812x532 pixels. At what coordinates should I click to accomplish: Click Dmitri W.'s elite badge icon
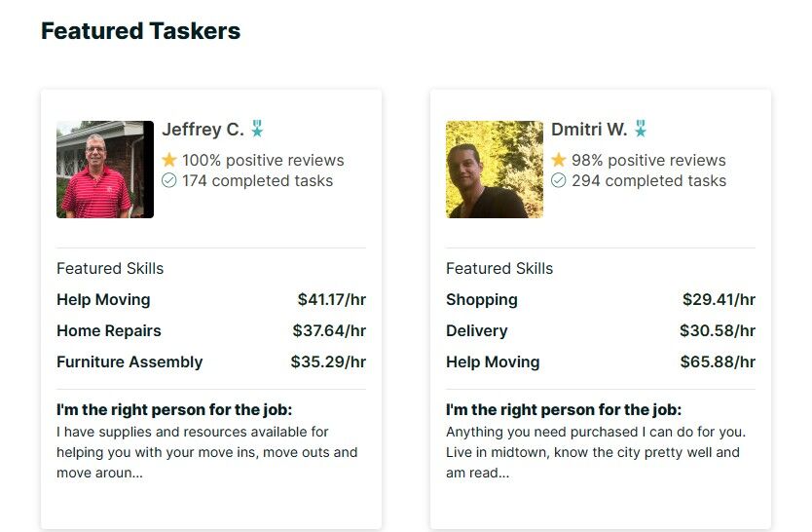tap(641, 129)
